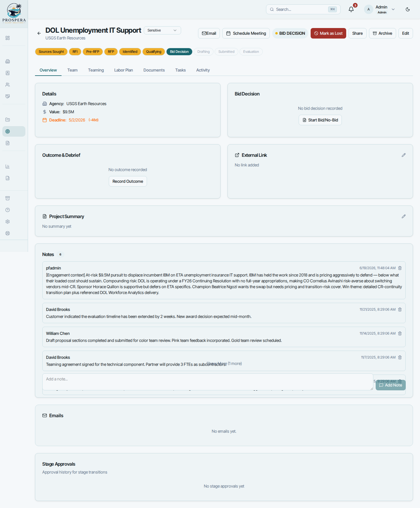Click the Share button
The image size is (420, 508).
(x=357, y=33)
